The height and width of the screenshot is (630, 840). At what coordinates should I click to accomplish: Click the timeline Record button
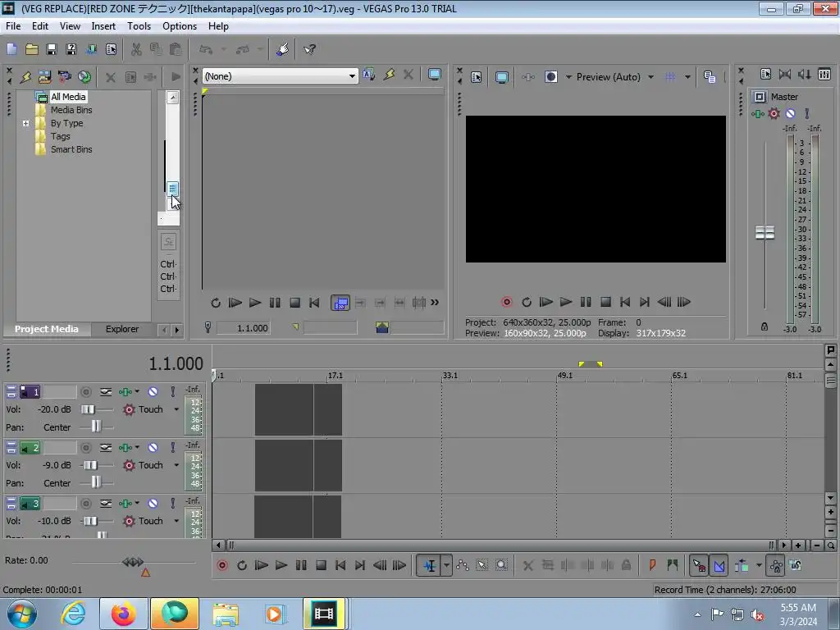(x=222, y=565)
